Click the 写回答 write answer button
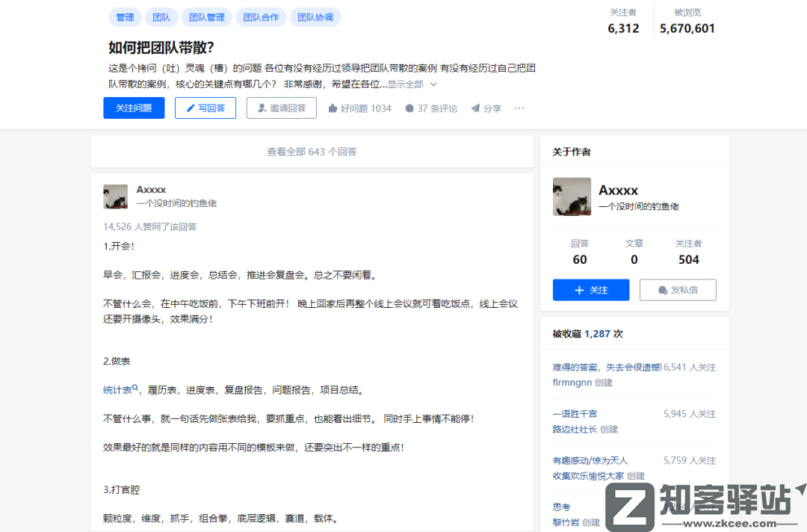The height and width of the screenshot is (532, 807). point(205,108)
